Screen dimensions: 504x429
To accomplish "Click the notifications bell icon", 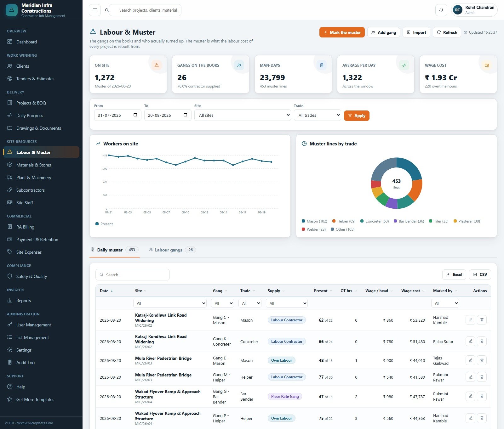I will (441, 10).
